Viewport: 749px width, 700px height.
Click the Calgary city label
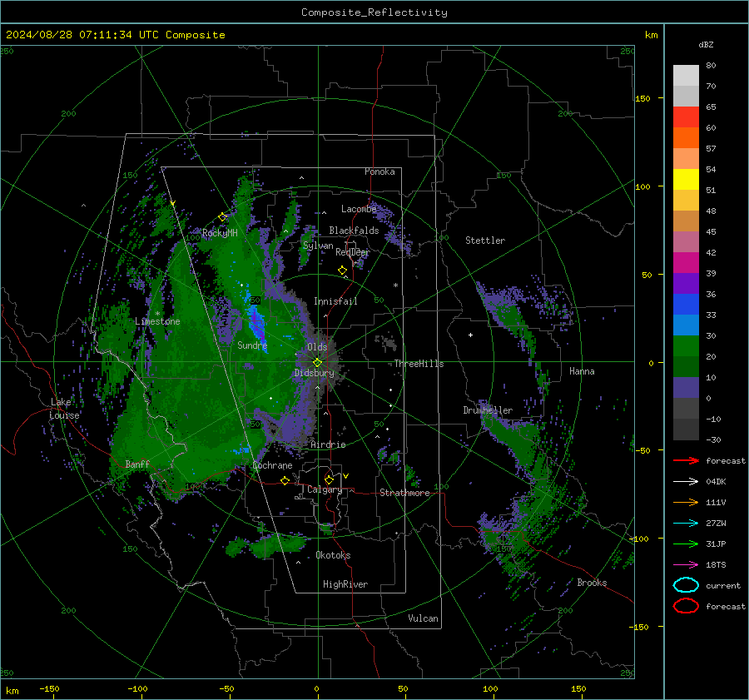[x=325, y=489]
